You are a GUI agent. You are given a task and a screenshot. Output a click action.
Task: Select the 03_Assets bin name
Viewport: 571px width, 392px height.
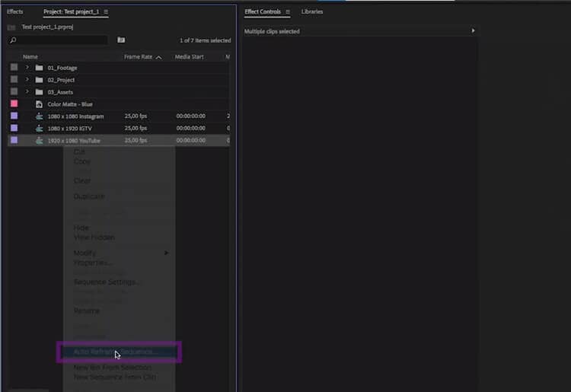pyautogui.click(x=60, y=92)
